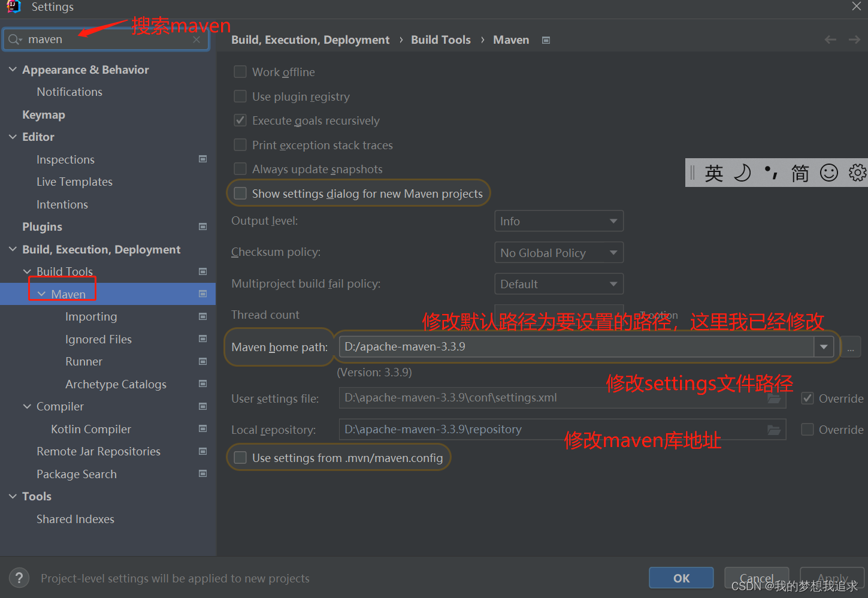Collapse Appearance & Behavior section

pyautogui.click(x=13, y=70)
